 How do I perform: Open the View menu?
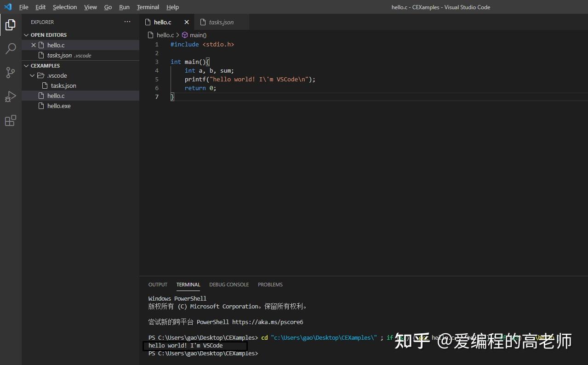coord(91,7)
